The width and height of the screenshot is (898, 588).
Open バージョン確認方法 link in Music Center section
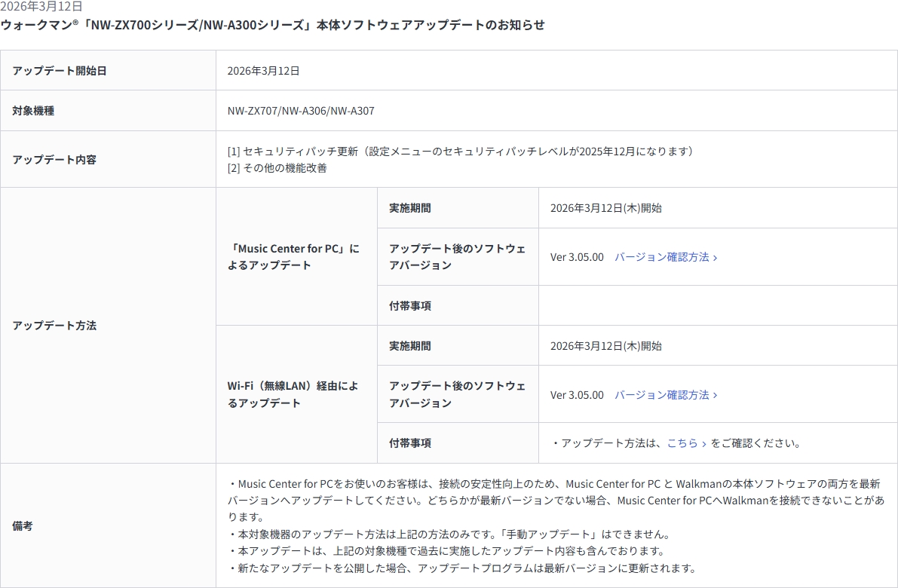tap(661, 257)
